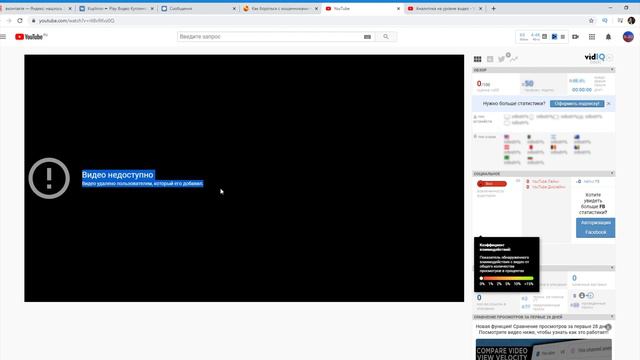Click the 00:00:00 duration value
Screen dimensions: 640x360
(x=582, y=90)
